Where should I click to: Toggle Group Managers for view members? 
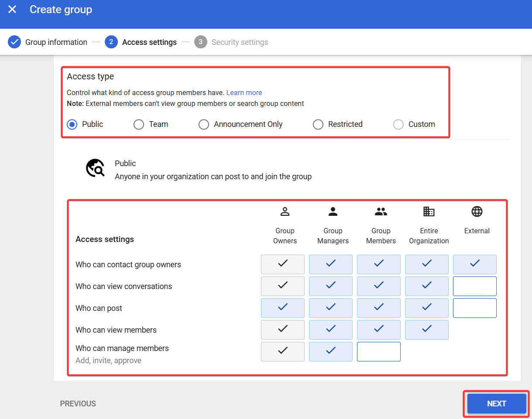click(x=331, y=330)
